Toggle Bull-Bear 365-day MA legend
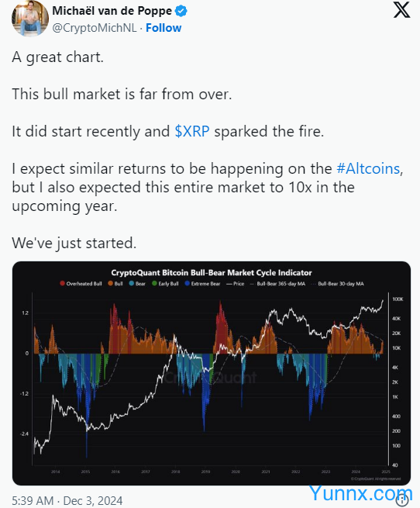 pos(277,284)
